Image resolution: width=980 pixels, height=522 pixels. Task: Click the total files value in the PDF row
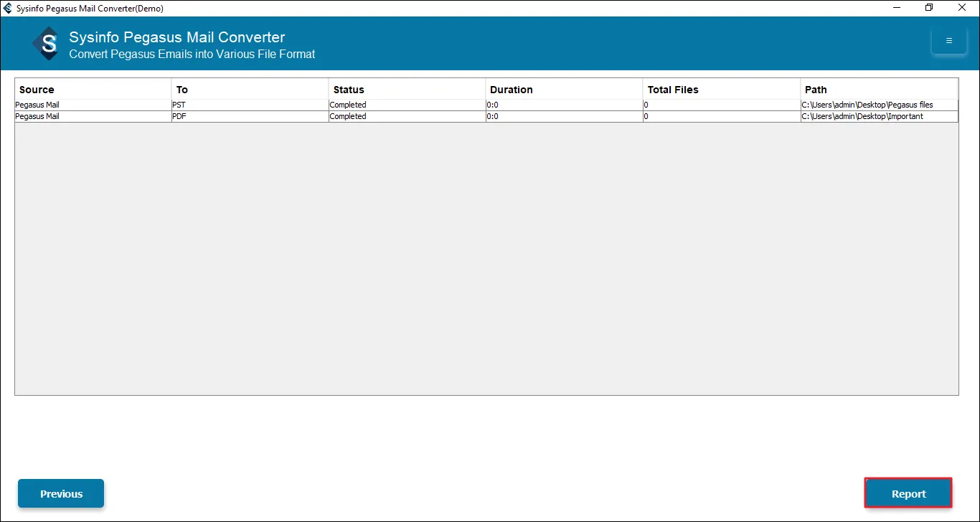click(x=722, y=116)
